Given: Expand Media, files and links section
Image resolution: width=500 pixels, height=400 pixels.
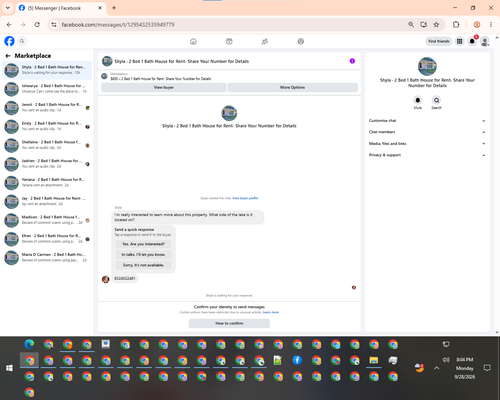Looking at the screenshot, I should tap(427, 144).
